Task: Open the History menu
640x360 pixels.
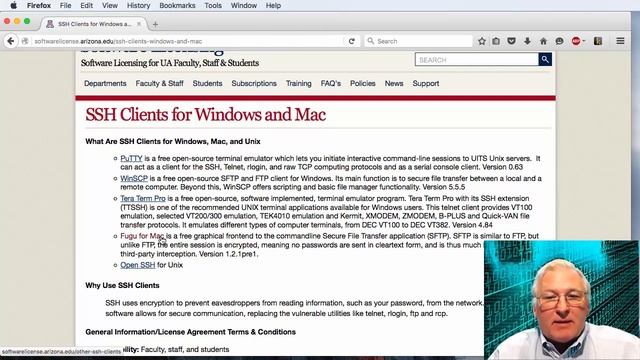Action: click(138, 6)
